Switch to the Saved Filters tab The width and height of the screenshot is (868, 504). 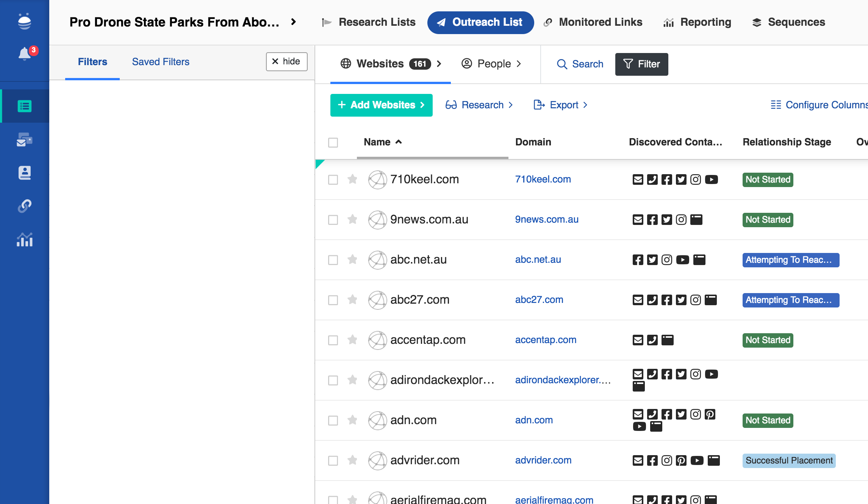click(161, 62)
